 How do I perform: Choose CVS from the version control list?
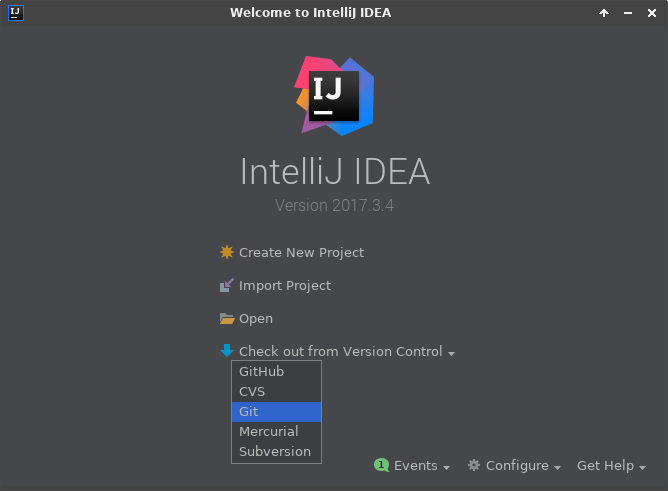pos(252,392)
